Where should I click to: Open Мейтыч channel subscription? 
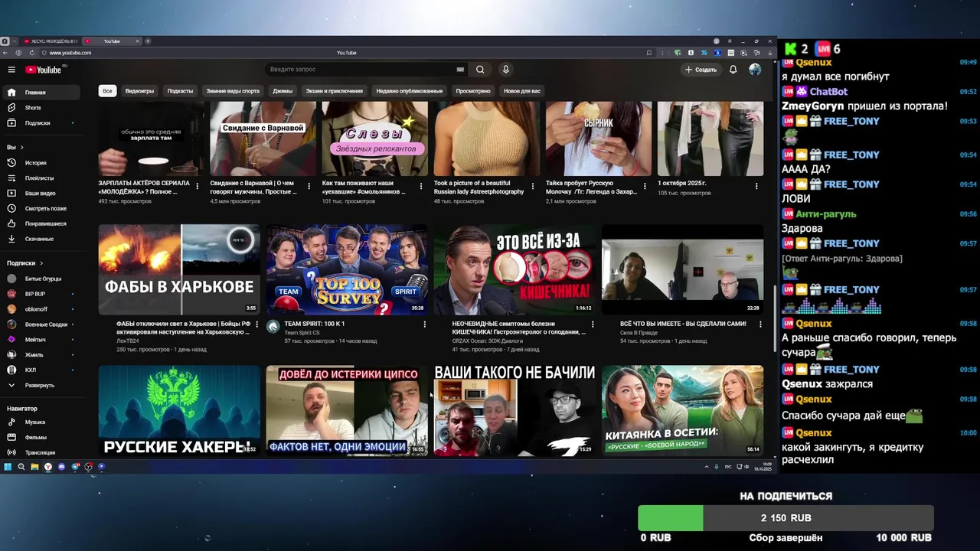pyautogui.click(x=41, y=340)
